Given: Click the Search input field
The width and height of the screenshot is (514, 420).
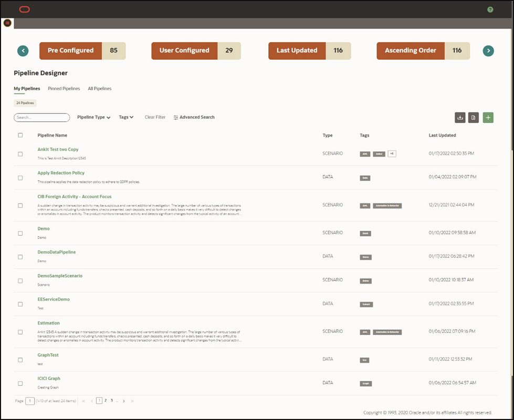Looking at the screenshot, I should [x=41, y=118].
